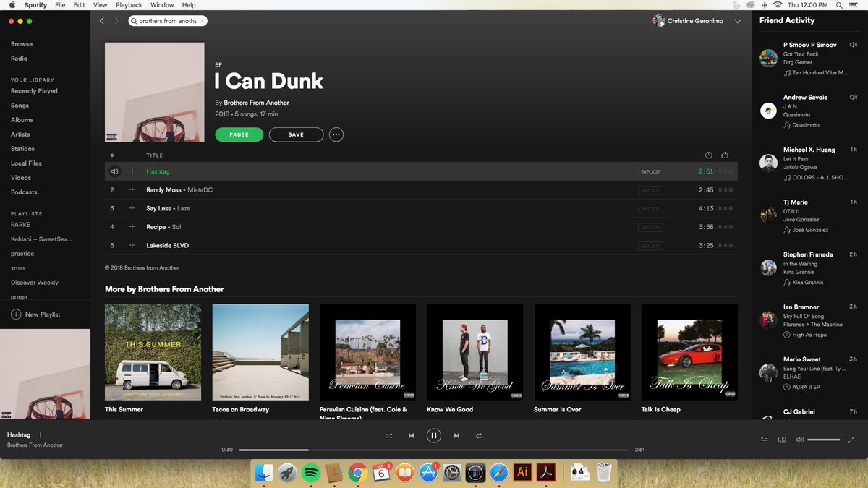Open the MistaDC featured artist link
This screenshot has width=868, height=488.
tap(200, 190)
